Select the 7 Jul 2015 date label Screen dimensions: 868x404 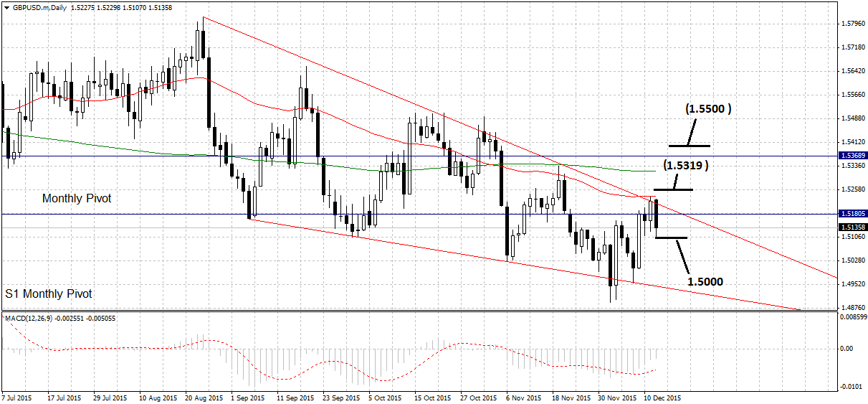tap(17, 398)
